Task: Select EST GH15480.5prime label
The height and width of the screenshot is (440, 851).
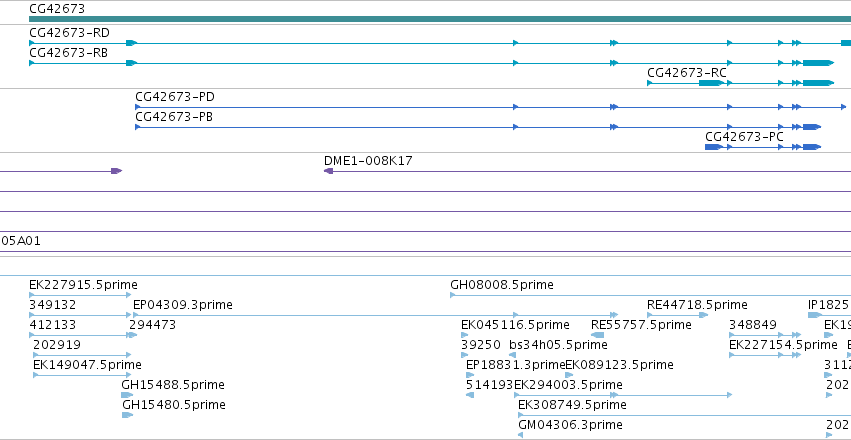Action: (x=174, y=405)
